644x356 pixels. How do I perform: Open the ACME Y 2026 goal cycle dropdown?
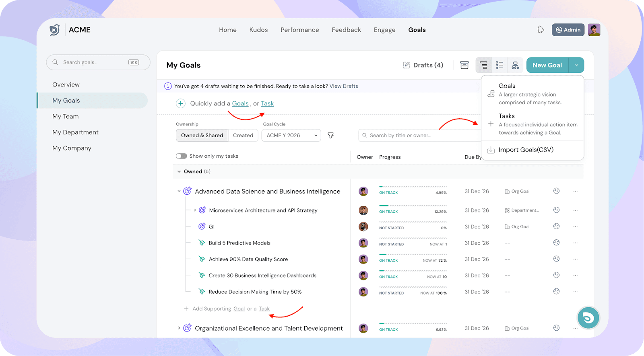291,136
